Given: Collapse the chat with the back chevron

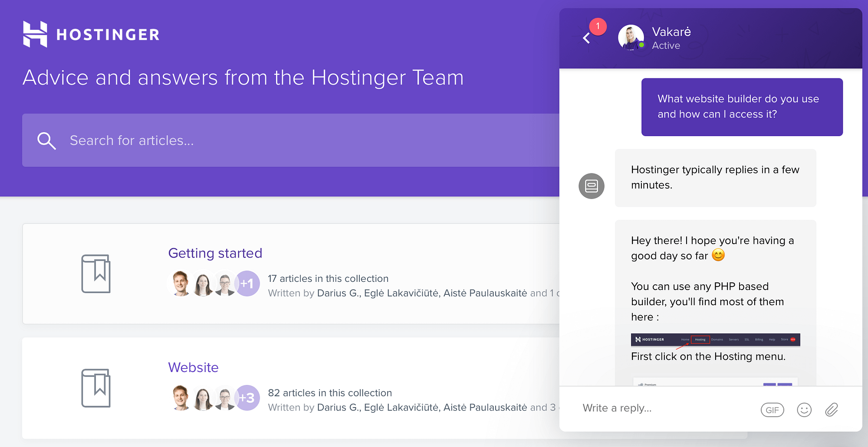Looking at the screenshot, I should (x=586, y=38).
